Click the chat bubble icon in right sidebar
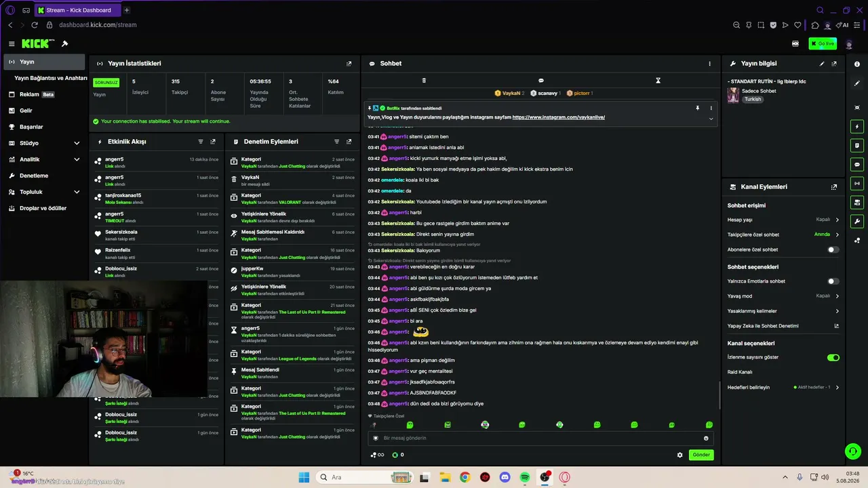Viewport: 868px width, 488px height. [857, 165]
